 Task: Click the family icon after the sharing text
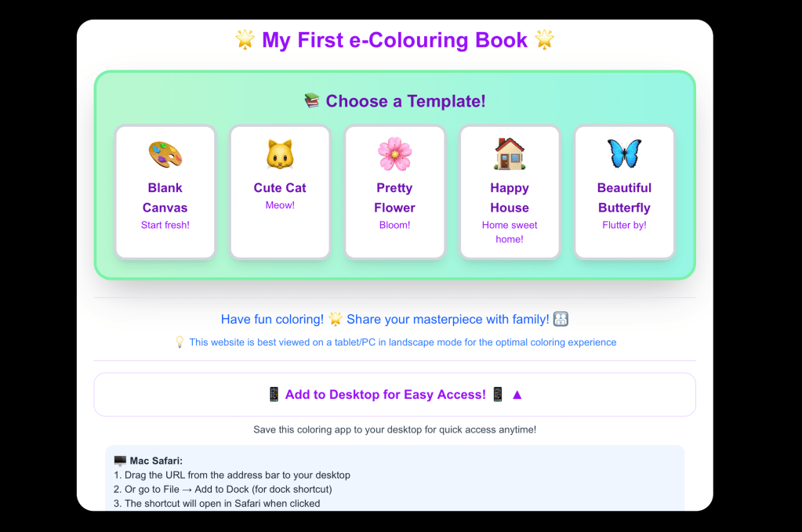click(x=561, y=319)
